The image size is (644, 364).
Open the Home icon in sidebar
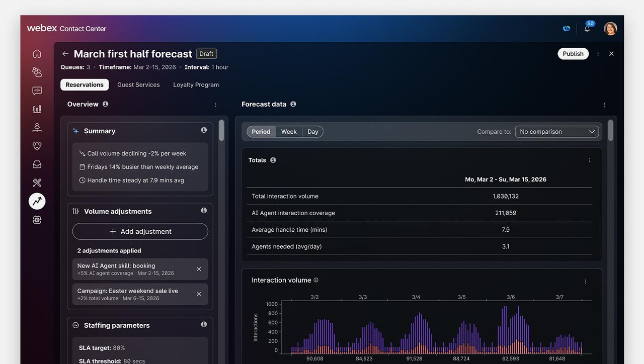pos(37,54)
